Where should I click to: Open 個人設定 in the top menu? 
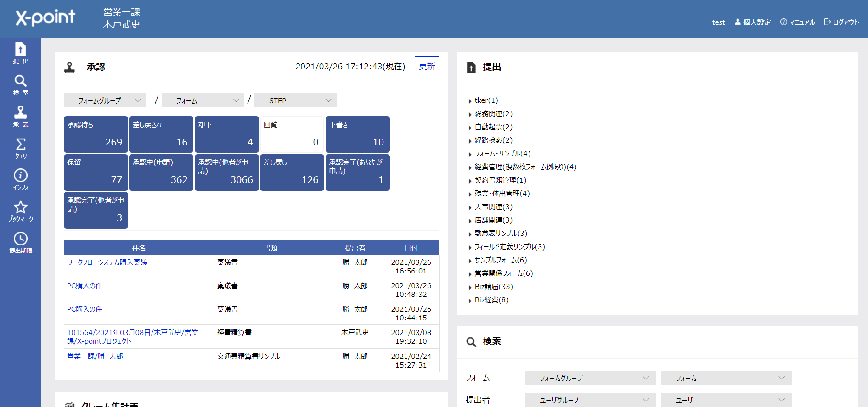[753, 22]
